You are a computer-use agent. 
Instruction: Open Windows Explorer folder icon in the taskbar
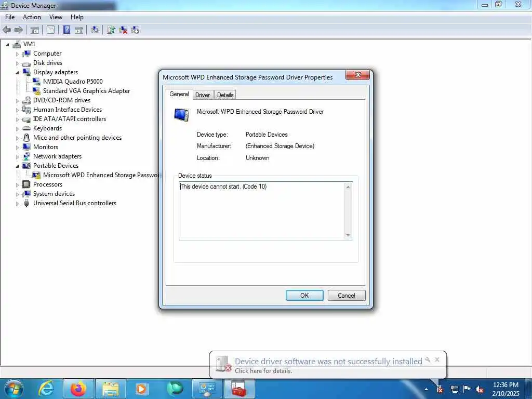pyautogui.click(x=111, y=389)
